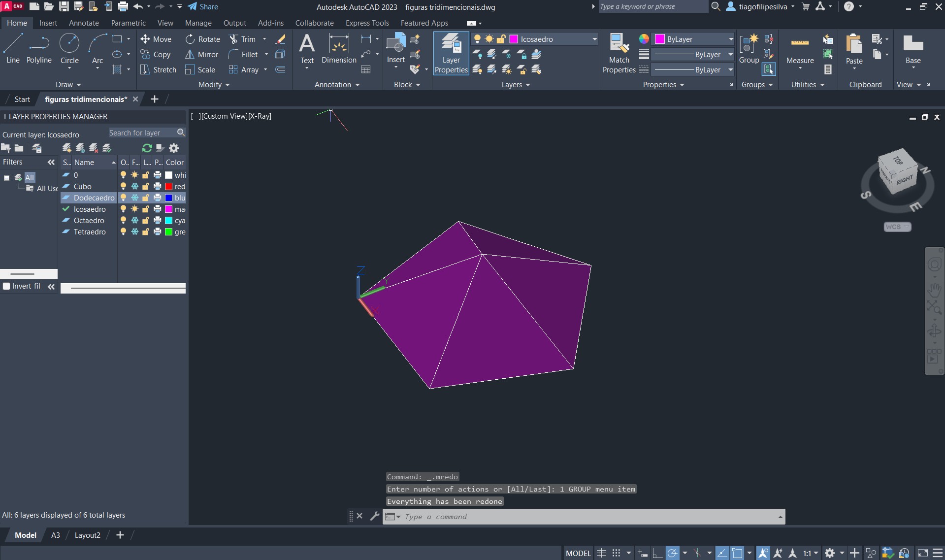Image resolution: width=945 pixels, height=560 pixels.
Task: Open the Icosaedro layer dropdown
Action: [594, 39]
